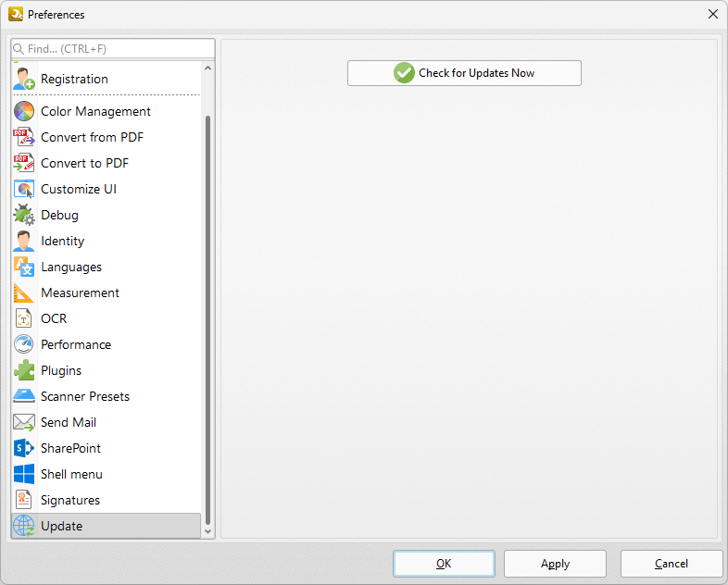Select the Signatures category

(x=107, y=500)
